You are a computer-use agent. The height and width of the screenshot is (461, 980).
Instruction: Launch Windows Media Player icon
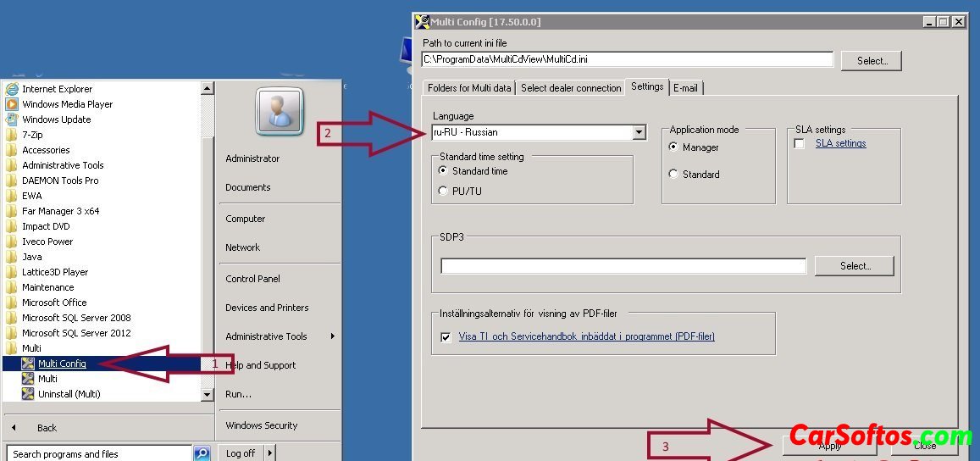(x=12, y=104)
